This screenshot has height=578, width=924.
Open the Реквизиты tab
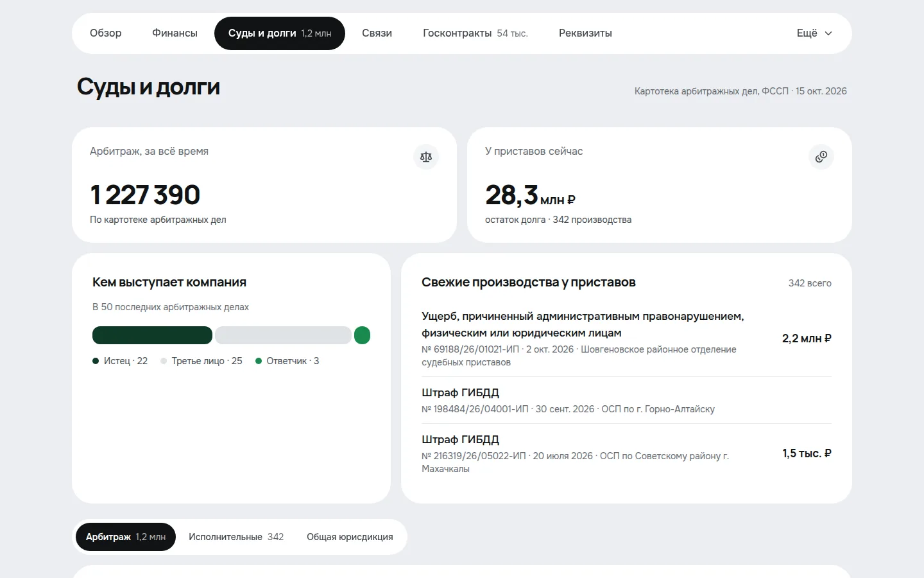[585, 33]
